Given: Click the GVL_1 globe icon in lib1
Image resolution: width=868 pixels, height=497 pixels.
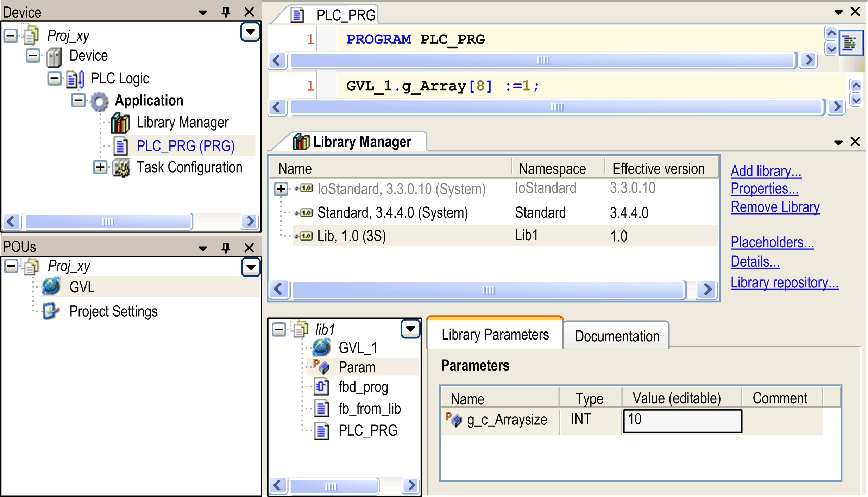Looking at the screenshot, I should coord(321,348).
